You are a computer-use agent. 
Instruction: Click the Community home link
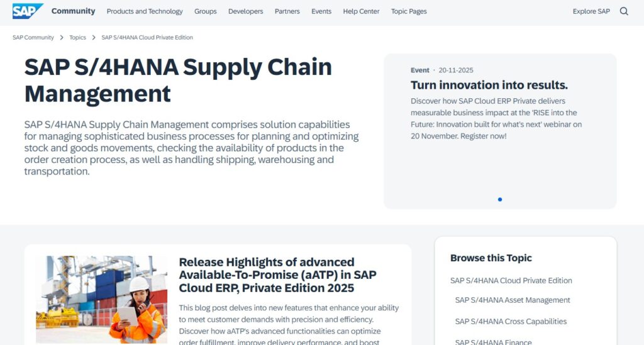pos(74,11)
